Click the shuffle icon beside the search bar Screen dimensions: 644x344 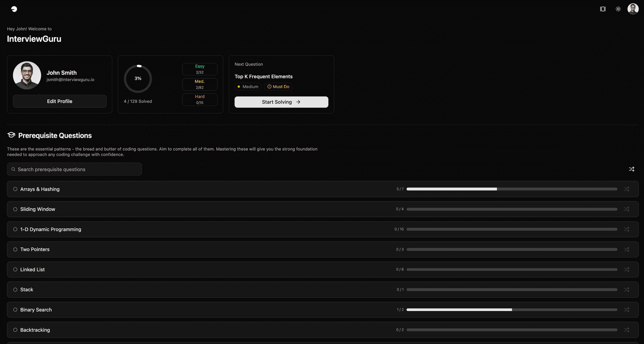(x=632, y=169)
